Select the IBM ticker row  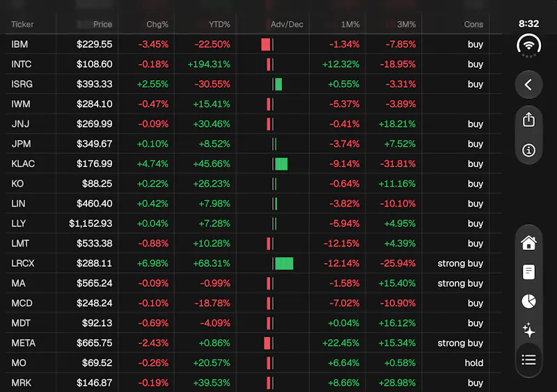pos(253,44)
